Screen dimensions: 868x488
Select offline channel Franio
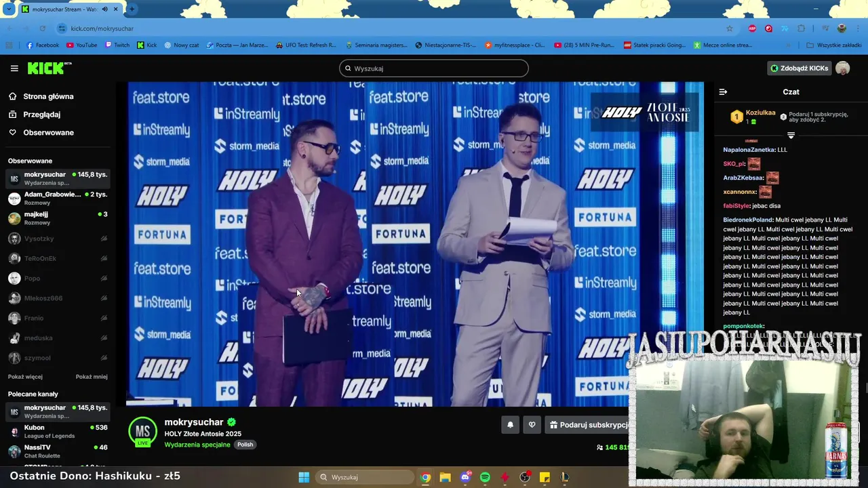pos(58,318)
